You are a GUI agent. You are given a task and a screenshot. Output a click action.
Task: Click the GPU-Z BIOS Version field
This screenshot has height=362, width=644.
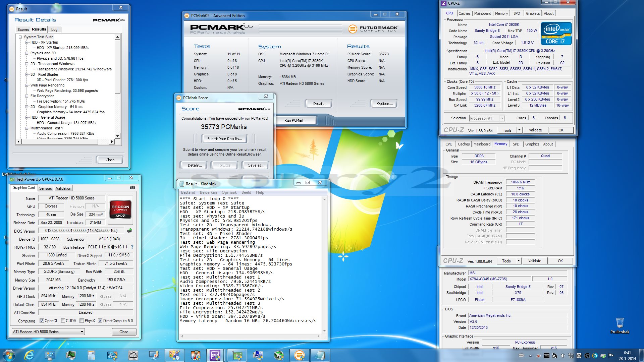[81, 231]
